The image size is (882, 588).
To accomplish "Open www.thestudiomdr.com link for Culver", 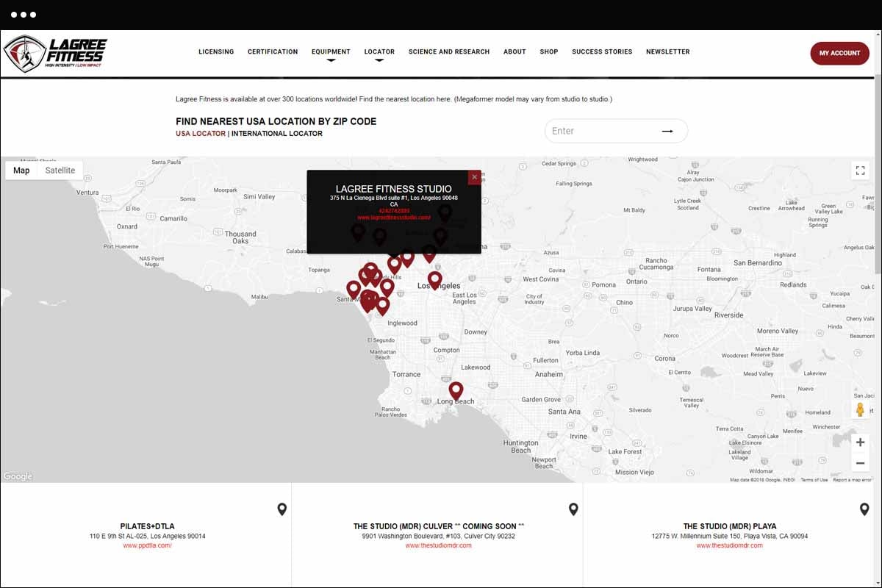I will 438,545.
